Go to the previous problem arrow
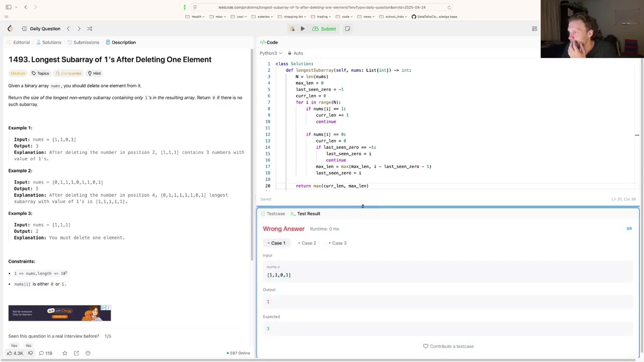Image resolution: width=644 pixels, height=362 pixels. tap(68, 29)
